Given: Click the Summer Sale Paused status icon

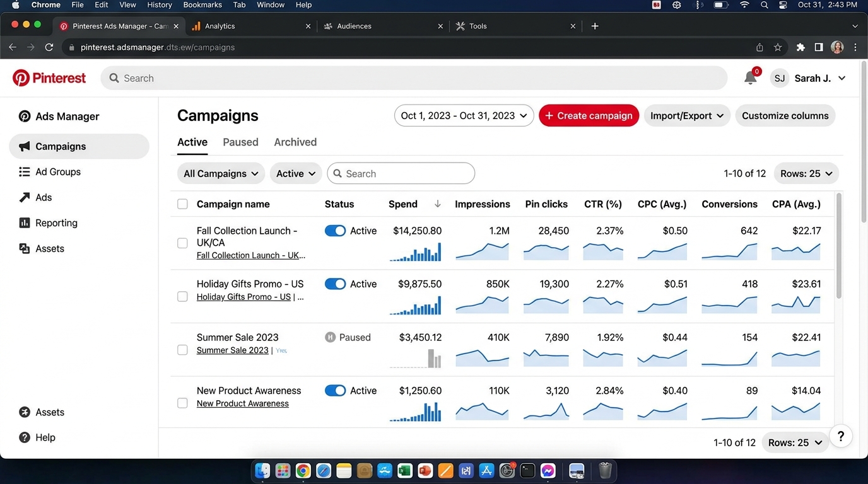Looking at the screenshot, I should point(330,337).
